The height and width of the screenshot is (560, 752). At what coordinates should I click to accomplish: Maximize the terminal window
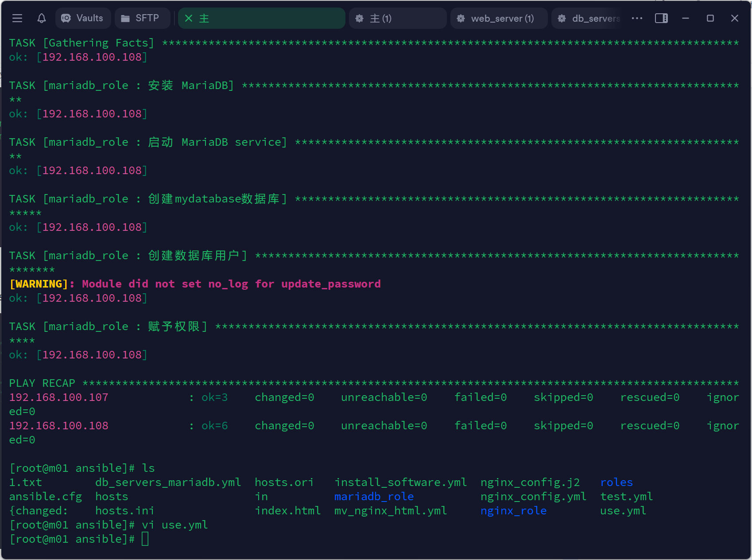point(710,18)
